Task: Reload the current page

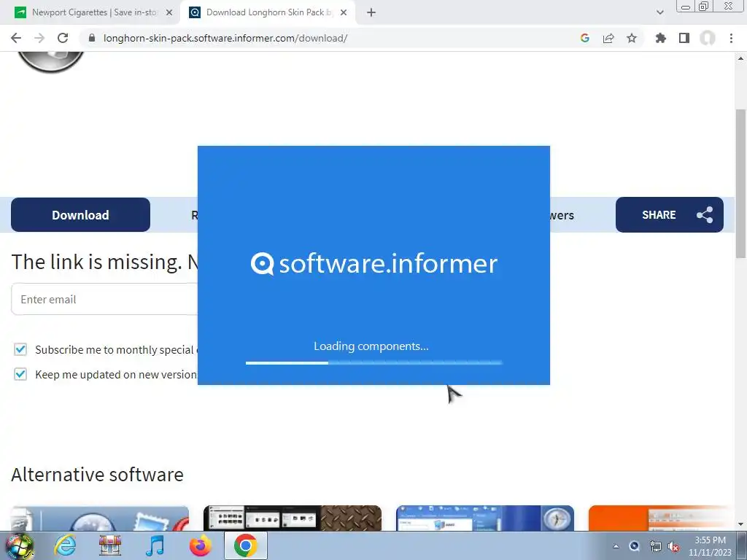Action: [63, 38]
